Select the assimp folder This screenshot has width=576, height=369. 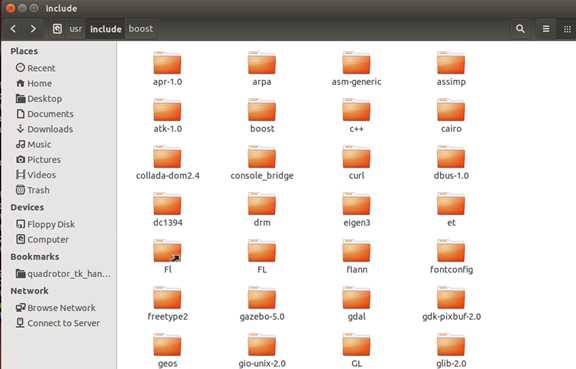(x=451, y=69)
